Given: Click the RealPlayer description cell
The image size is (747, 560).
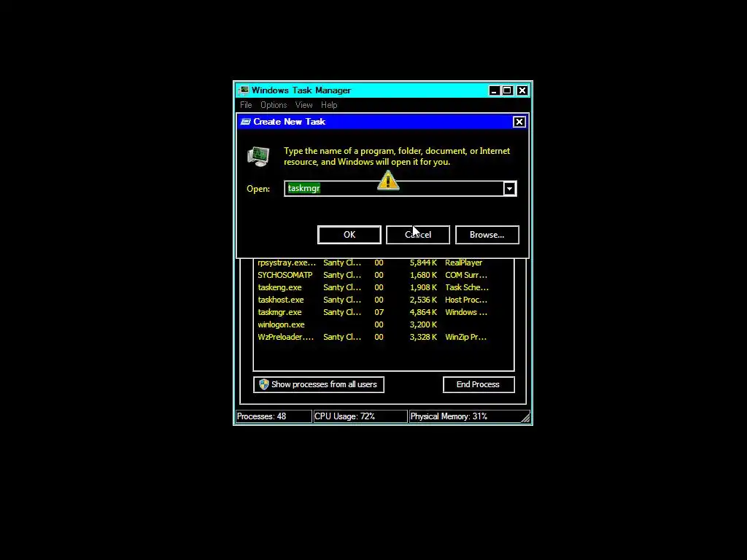Looking at the screenshot, I should coord(463,262).
